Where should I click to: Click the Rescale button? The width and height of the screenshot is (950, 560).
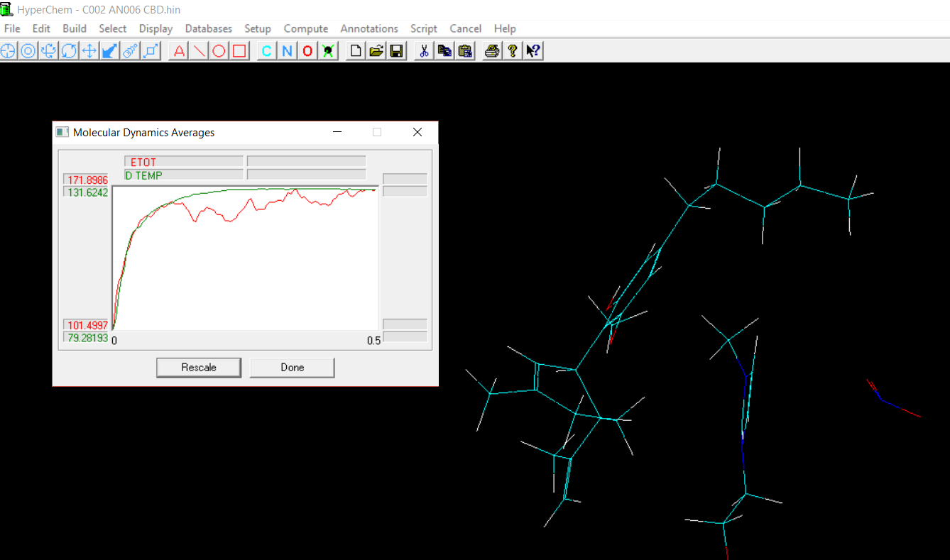(x=199, y=368)
